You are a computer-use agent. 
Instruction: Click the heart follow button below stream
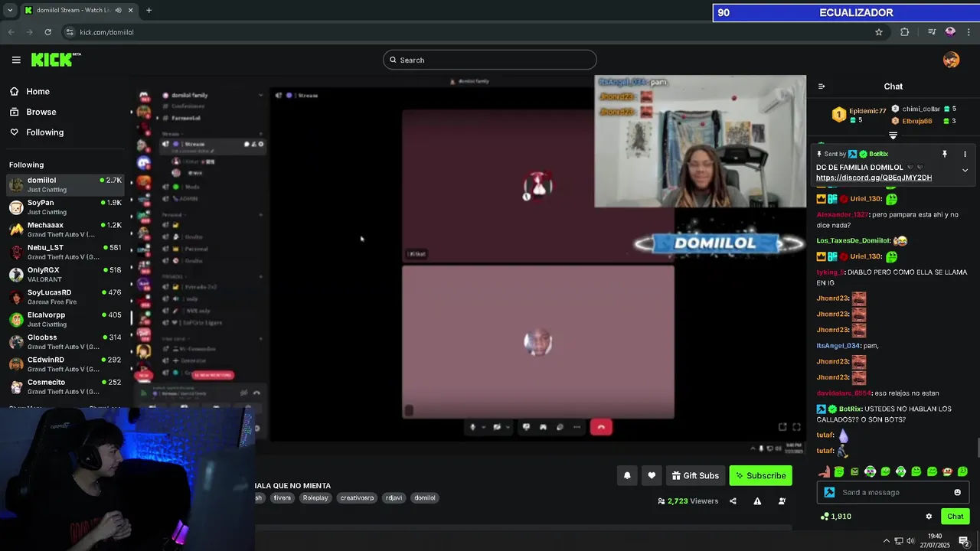tap(652, 475)
